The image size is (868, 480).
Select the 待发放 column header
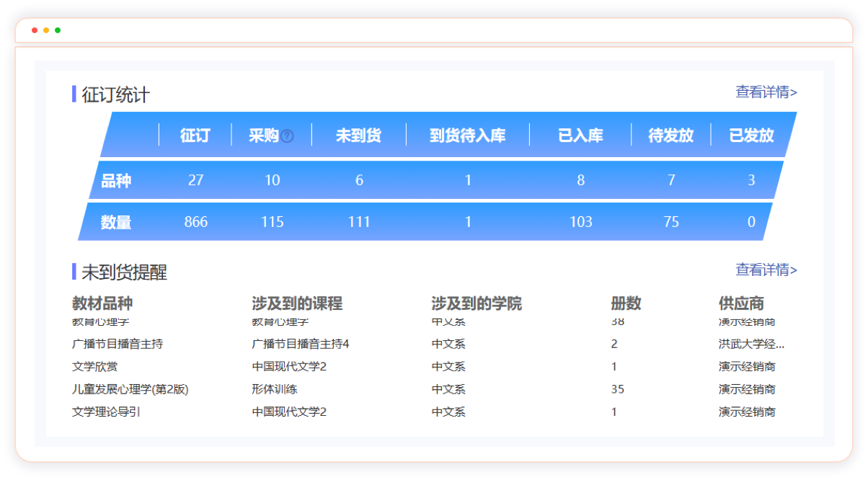(670, 135)
